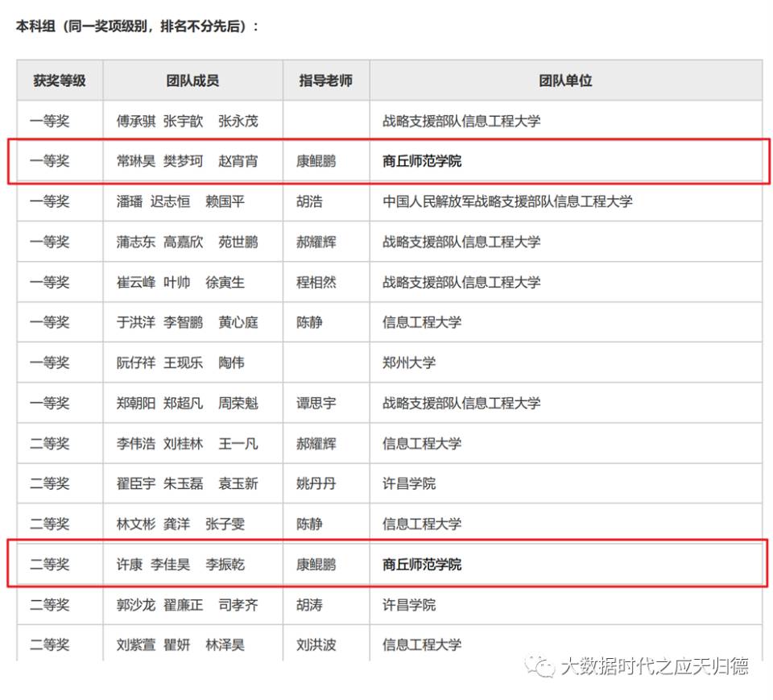773x700 pixels.
Task: Click the 郑州大学 team unit cell
Action: point(409,362)
